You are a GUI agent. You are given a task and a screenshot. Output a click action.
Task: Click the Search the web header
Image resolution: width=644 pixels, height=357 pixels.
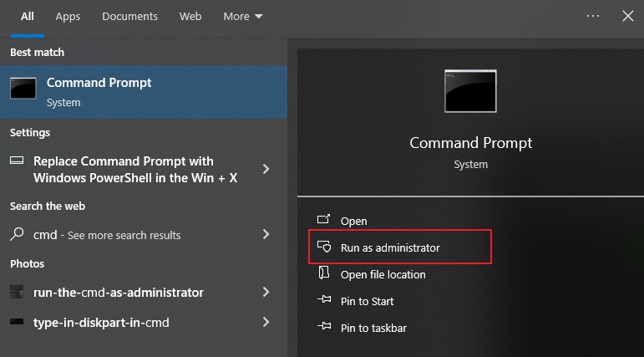(48, 206)
